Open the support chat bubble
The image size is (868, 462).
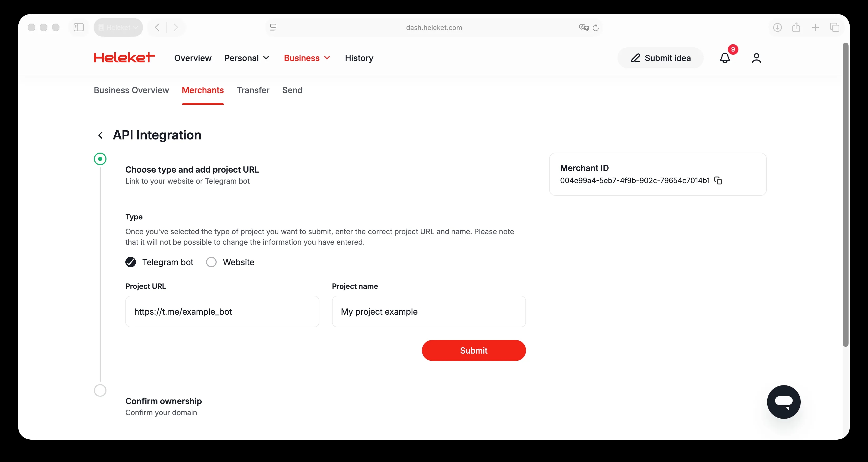(x=784, y=402)
